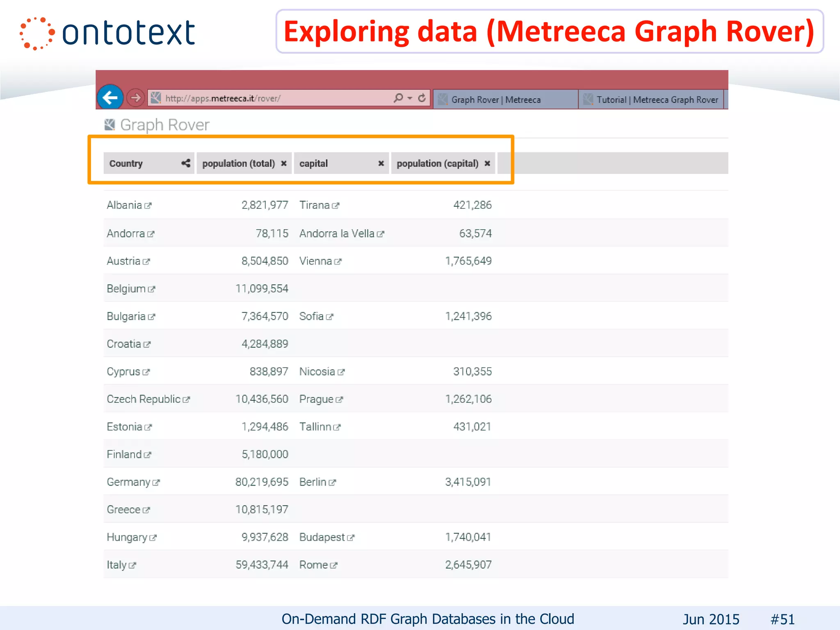The image size is (840, 630).
Task: Select capital population 310,355
Action: click(472, 372)
